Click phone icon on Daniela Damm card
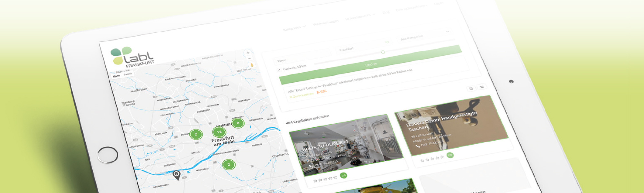 (418, 146)
